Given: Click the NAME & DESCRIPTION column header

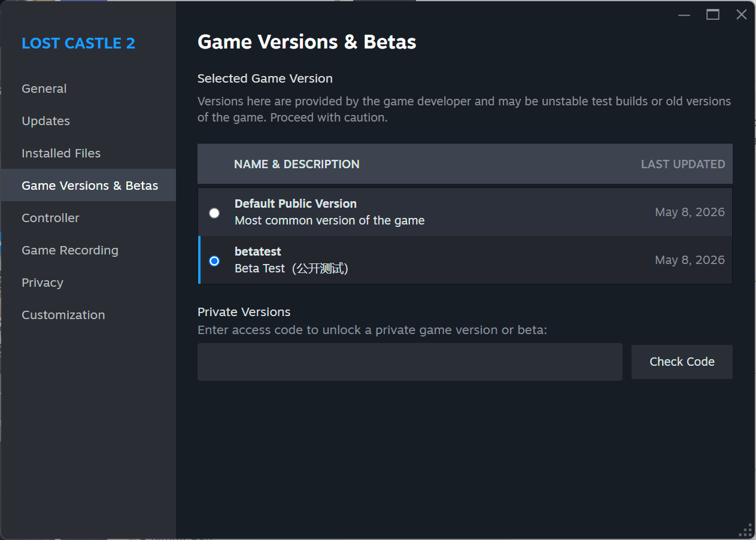Looking at the screenshot, I should coord(297,164).
